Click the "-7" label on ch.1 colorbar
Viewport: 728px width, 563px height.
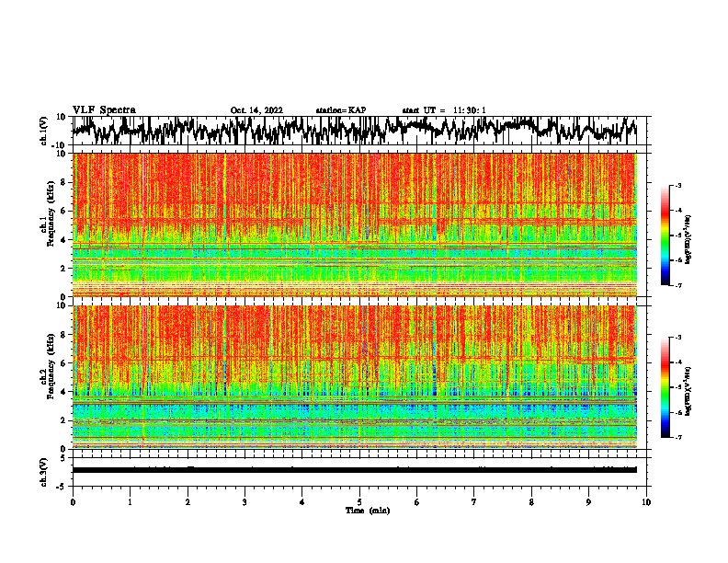tap(678, 285)
